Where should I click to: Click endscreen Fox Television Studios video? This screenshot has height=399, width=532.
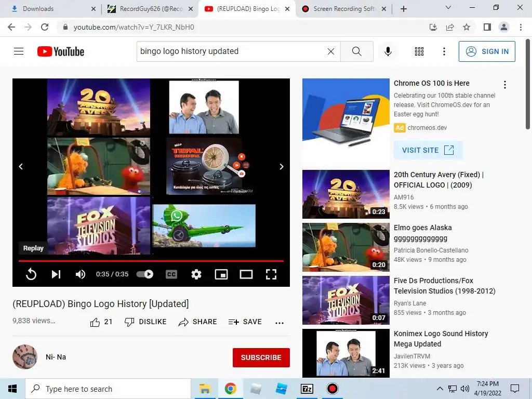coord(98,225)
